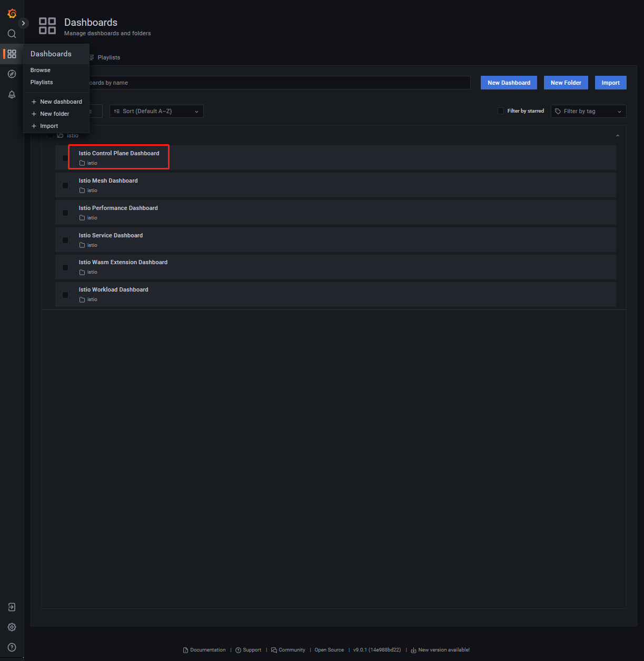Click the Support question icon in footer

click(239, 650)
